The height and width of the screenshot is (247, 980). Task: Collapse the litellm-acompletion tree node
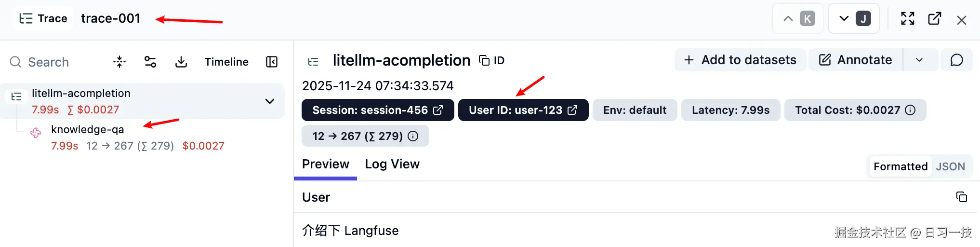(270, 101)
